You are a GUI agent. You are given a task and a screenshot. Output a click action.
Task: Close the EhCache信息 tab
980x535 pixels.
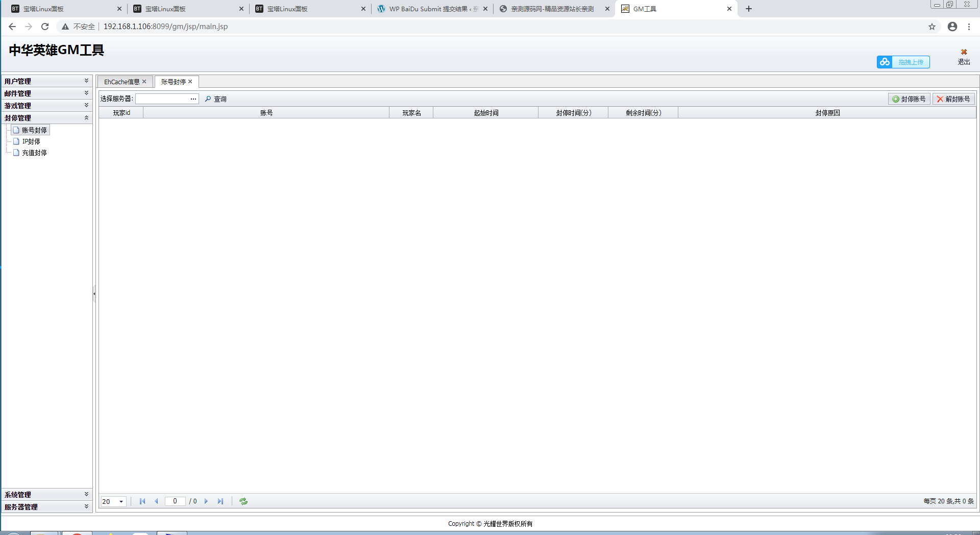tap(144, 82)
